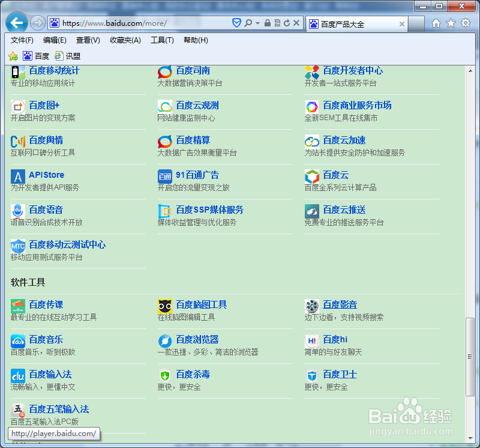Click the 百度商业服务市场 icon
This screenshot has width=480, height=448.
[x=312, y=107]
